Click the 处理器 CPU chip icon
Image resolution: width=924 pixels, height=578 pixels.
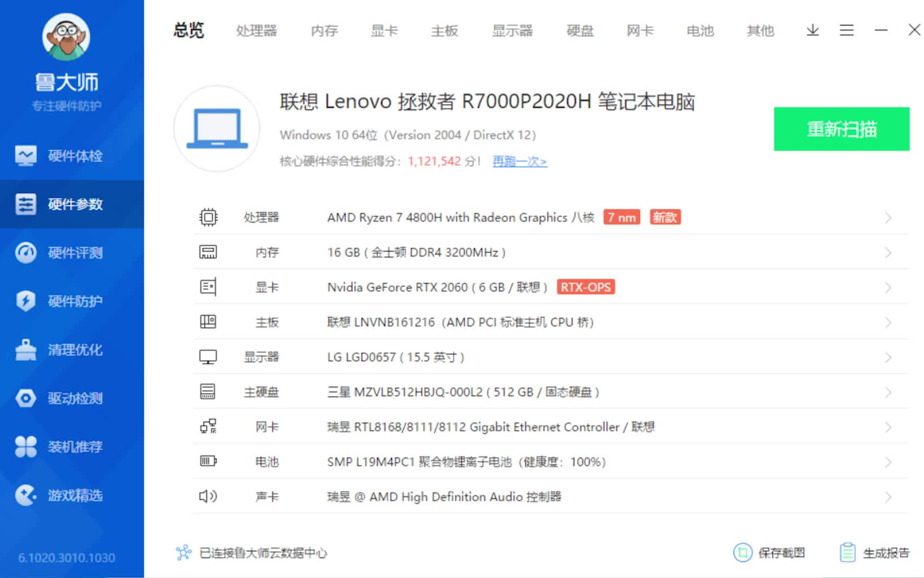tap(208, 217)
